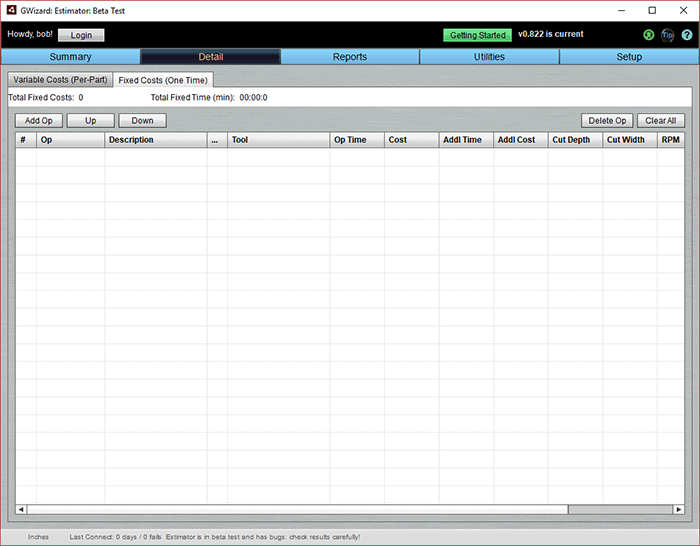Click the Addl Cost column header
Viewport: 700px width, 546px height.
521,140
